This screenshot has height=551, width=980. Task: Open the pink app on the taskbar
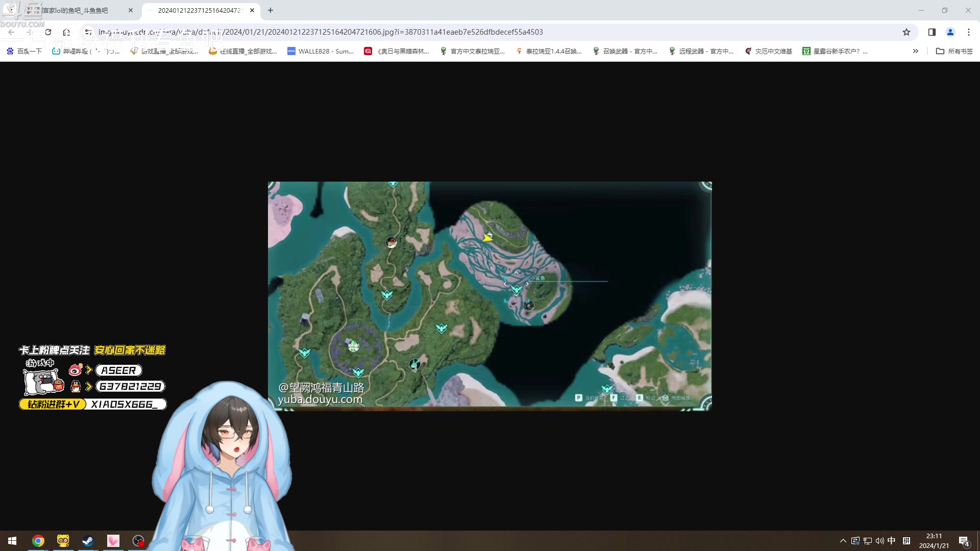pyautogui.click(x=113, y=541)
